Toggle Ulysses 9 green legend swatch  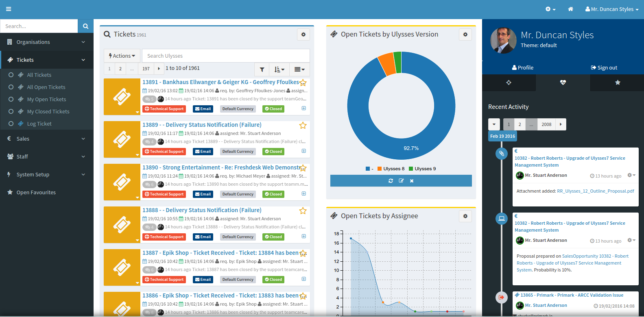(411, 169)
